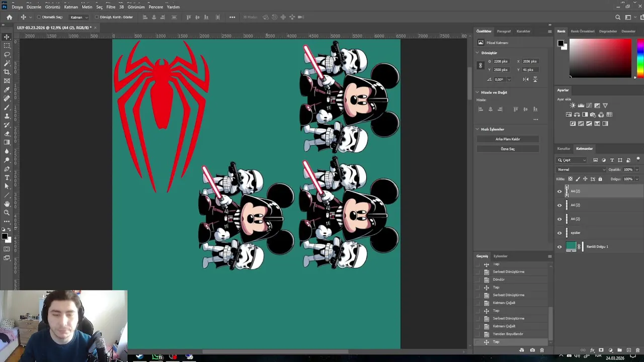Lock transparent pixels checkerboard icon

click(x=570, y=179)
